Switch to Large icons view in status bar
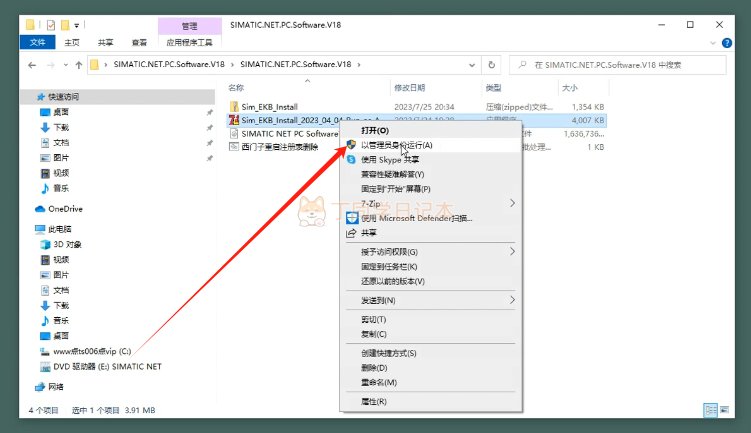 tap(724, 410)
